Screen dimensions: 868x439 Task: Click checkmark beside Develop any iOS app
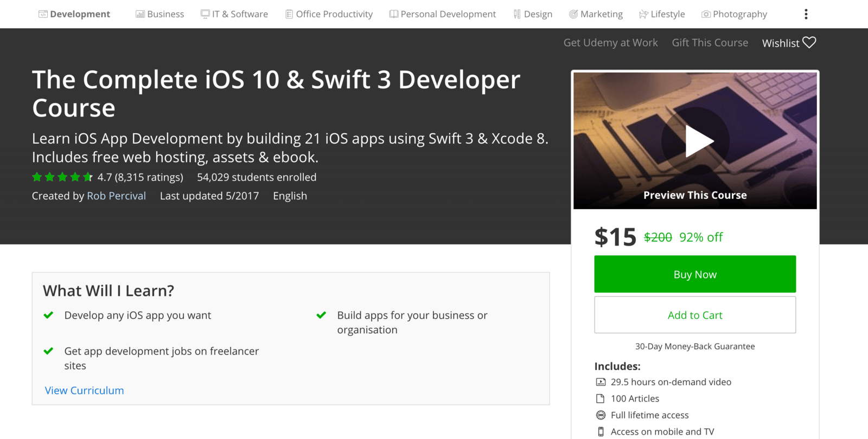[48, 315]
